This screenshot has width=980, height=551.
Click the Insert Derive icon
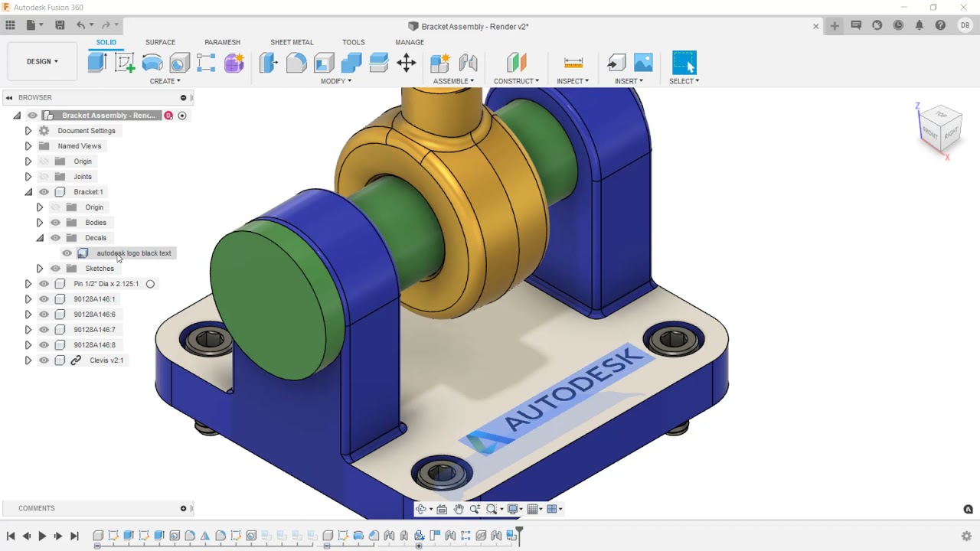(x=616, y=63)
